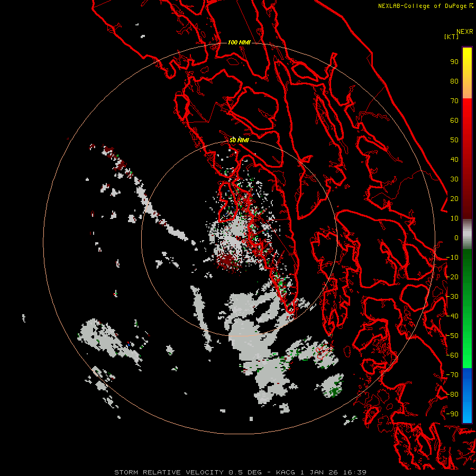The width and height of the screenshot is (476, 476).
Task: Click the '1 JAN 26' date in the caption
Action: tap(319, 472)
